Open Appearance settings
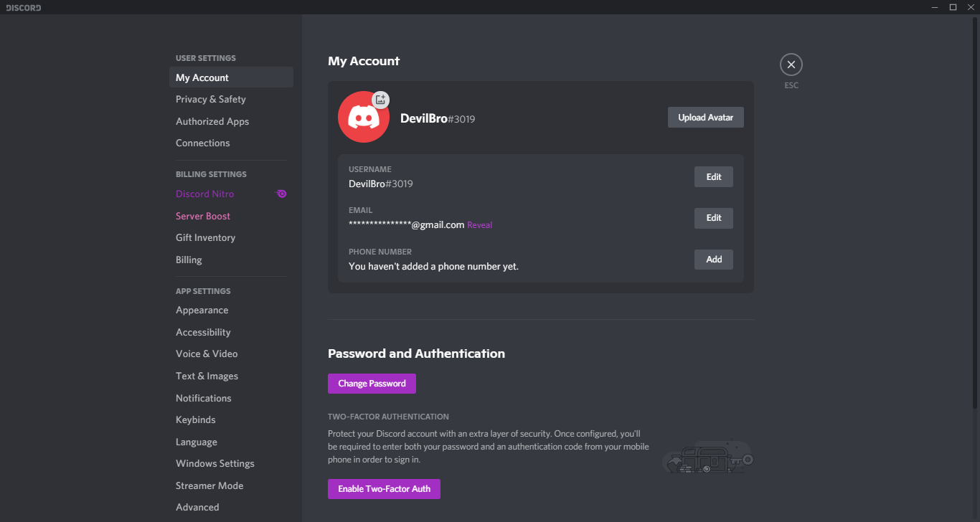Screen dimensions: 980x522 (231, 310)
